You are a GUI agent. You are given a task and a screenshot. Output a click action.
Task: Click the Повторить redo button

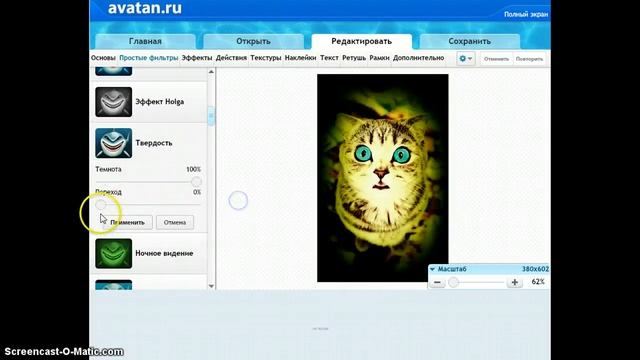(x=529, y=59)
